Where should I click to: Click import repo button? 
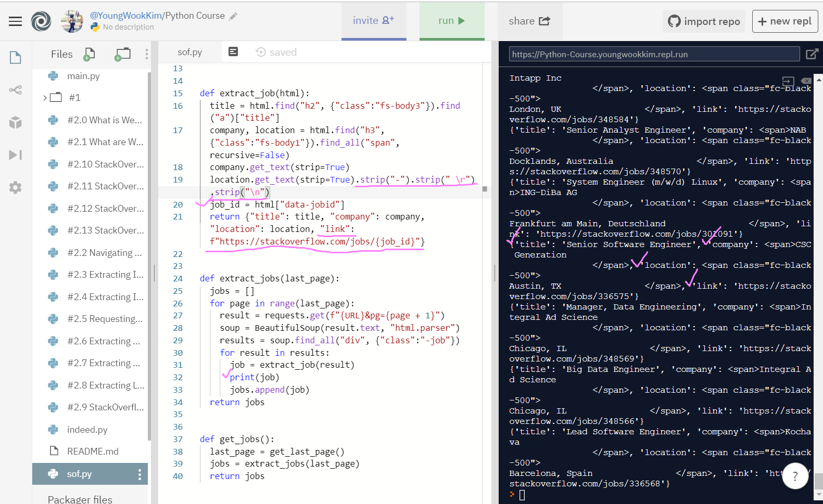coord(704,21)
